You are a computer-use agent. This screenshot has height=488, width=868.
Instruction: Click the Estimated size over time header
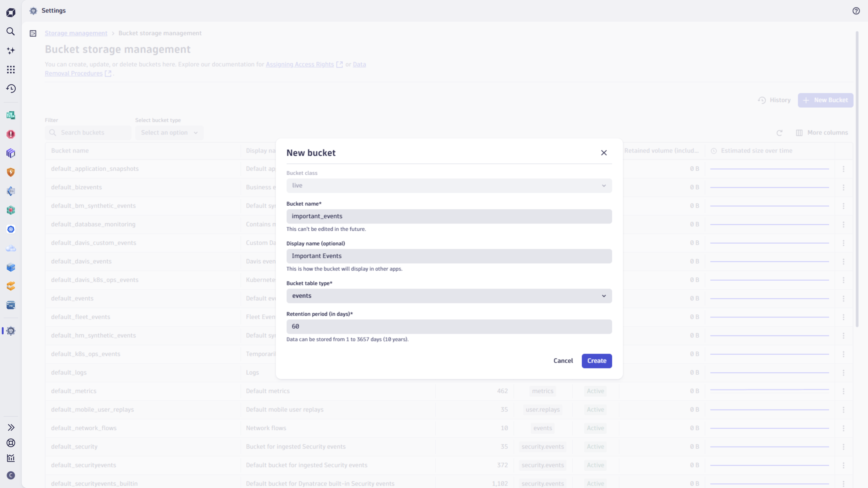point(757,150)
